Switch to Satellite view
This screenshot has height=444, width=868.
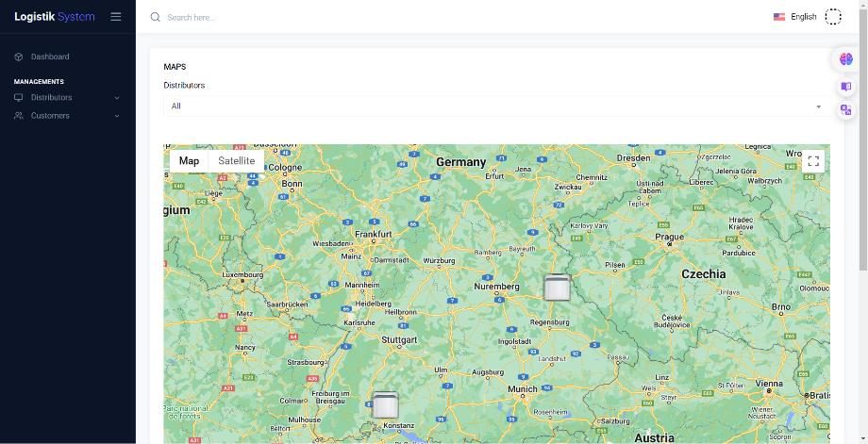click(x=237, y=161)
